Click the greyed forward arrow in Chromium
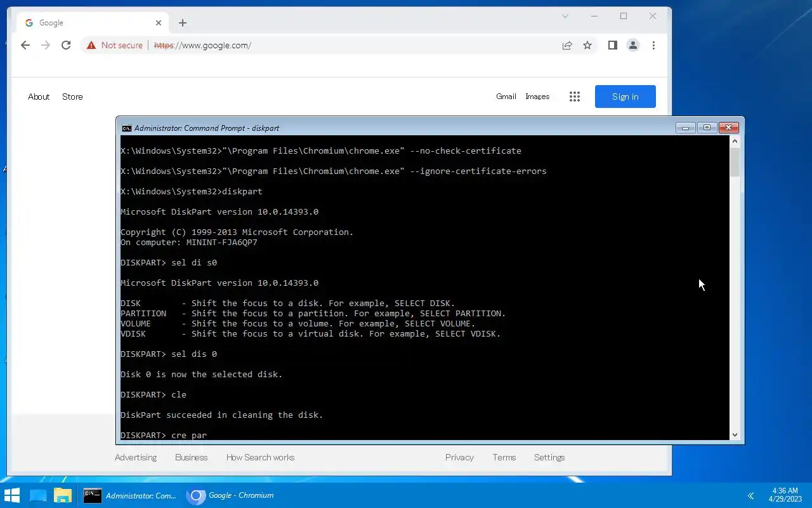The height and width of the screenshot is (508, 812). point(46,45)
